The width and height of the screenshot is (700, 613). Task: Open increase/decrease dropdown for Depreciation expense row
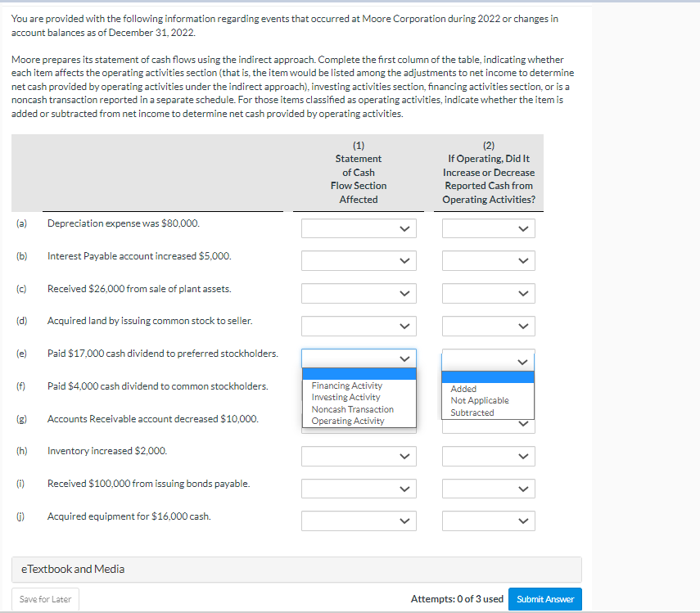click(x=489, y=228)
